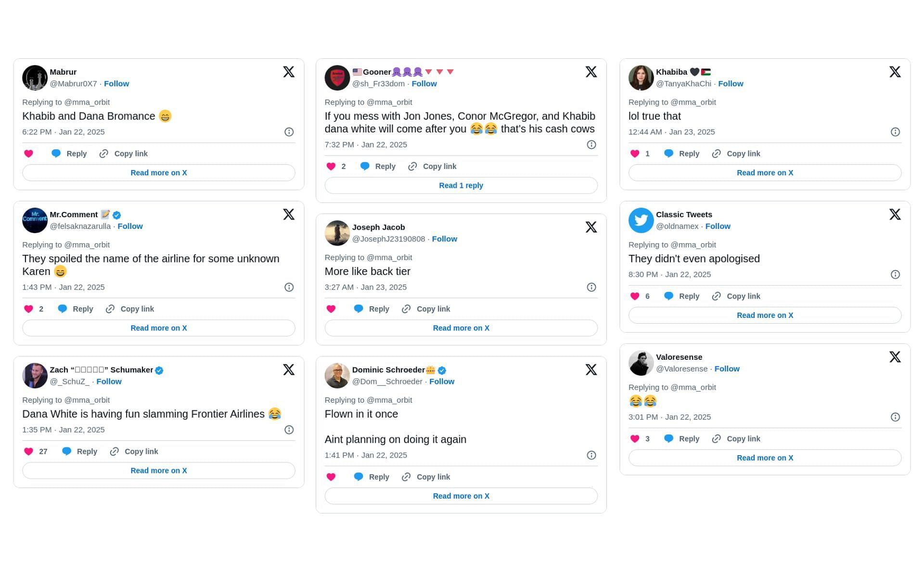Open Read more on Mr.Comment's tweet
924x578 pixels.
pyautogui.click(x=158, y=328)
